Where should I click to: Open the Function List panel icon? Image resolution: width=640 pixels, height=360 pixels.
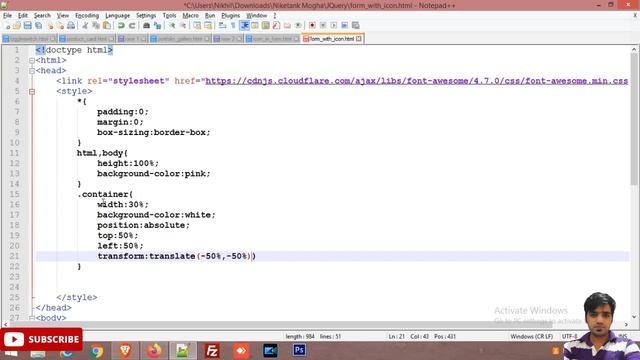(x=276, y=26)
